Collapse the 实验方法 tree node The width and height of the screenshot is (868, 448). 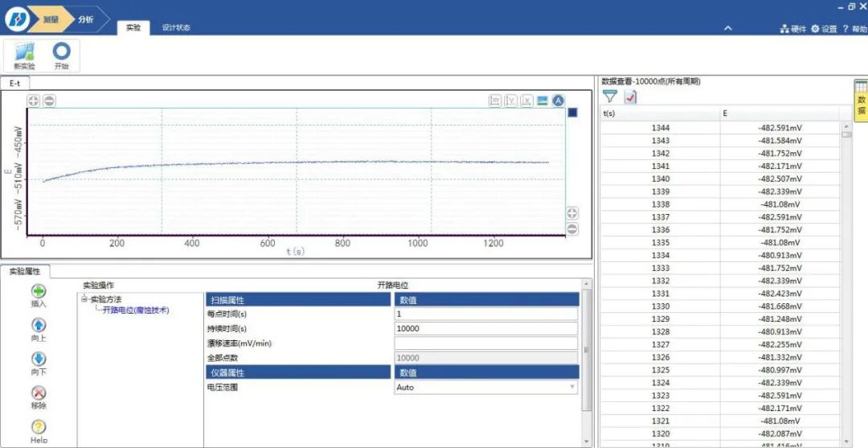tap(84, 299)
